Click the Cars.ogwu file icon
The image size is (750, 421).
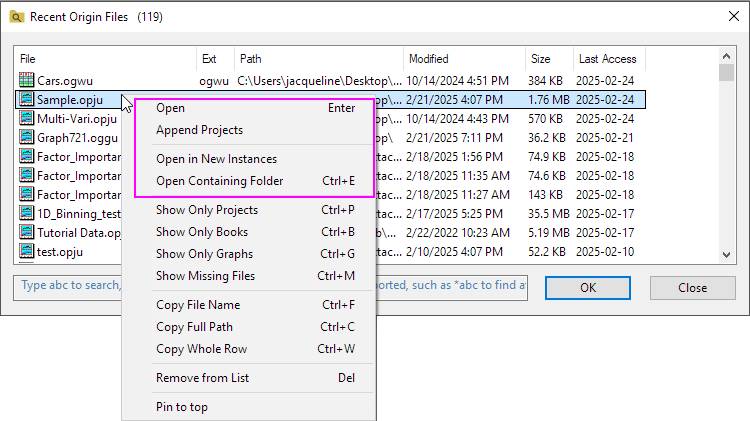point(27,80)
